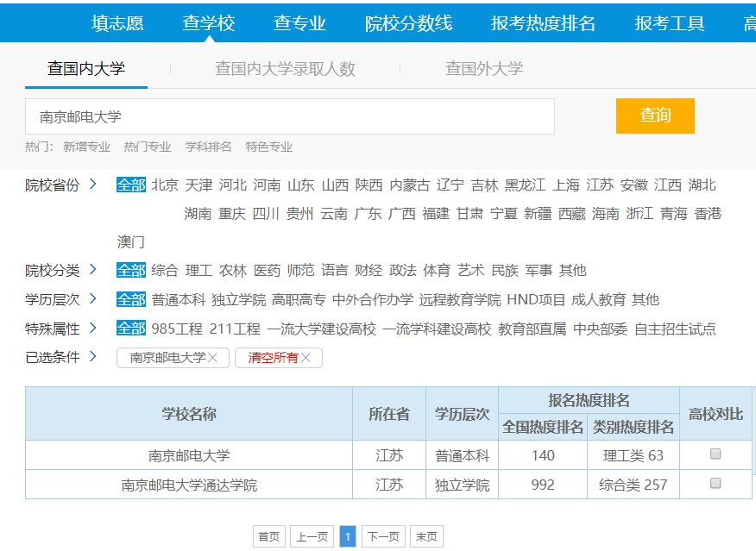Go to 首页 in pagination
756x551 pixels.
tap(269, 536)
